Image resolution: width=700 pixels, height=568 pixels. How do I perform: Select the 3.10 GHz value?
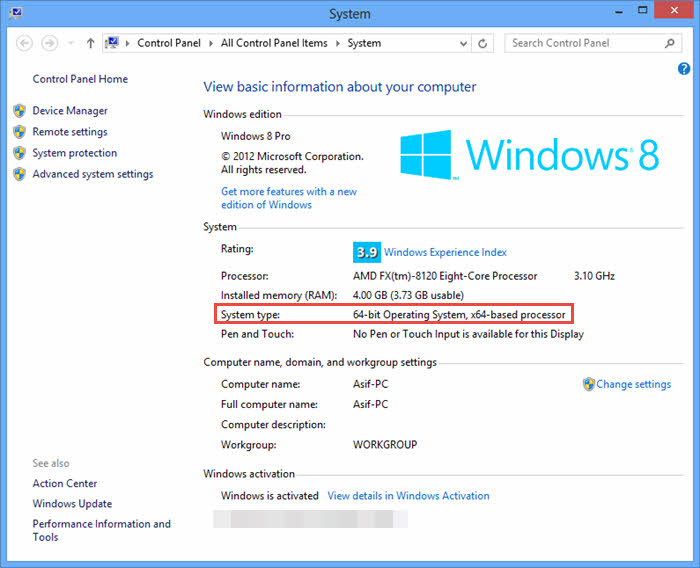click(x=594, y=276)
